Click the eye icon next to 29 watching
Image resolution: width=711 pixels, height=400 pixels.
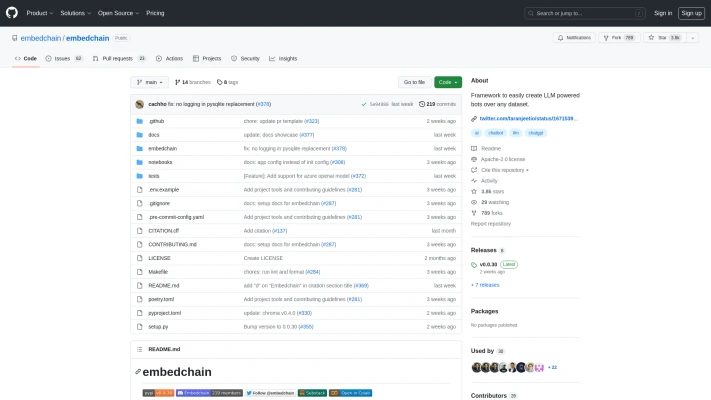tap(474, 202)
